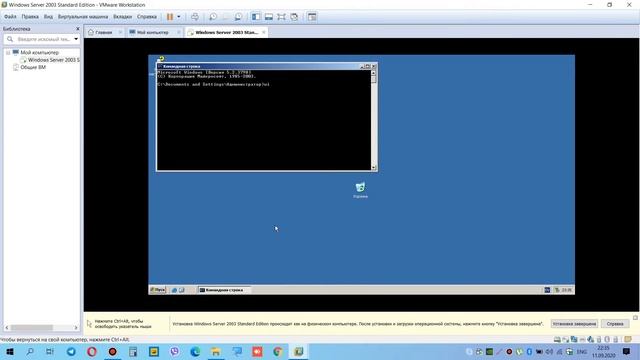Close the Мой компьютер tab
Image resolution: width=640 pixels, height=360 pixels.
[179, 32]
